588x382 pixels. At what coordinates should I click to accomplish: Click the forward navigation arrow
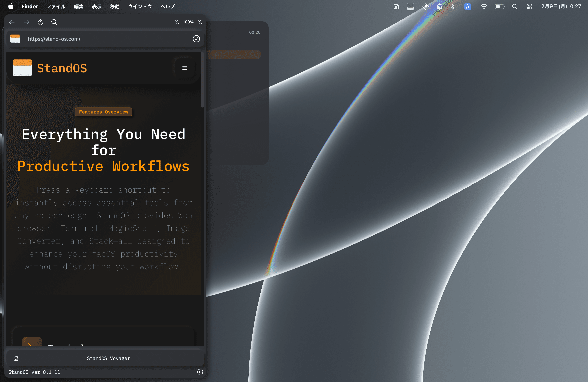coord(26,22)
